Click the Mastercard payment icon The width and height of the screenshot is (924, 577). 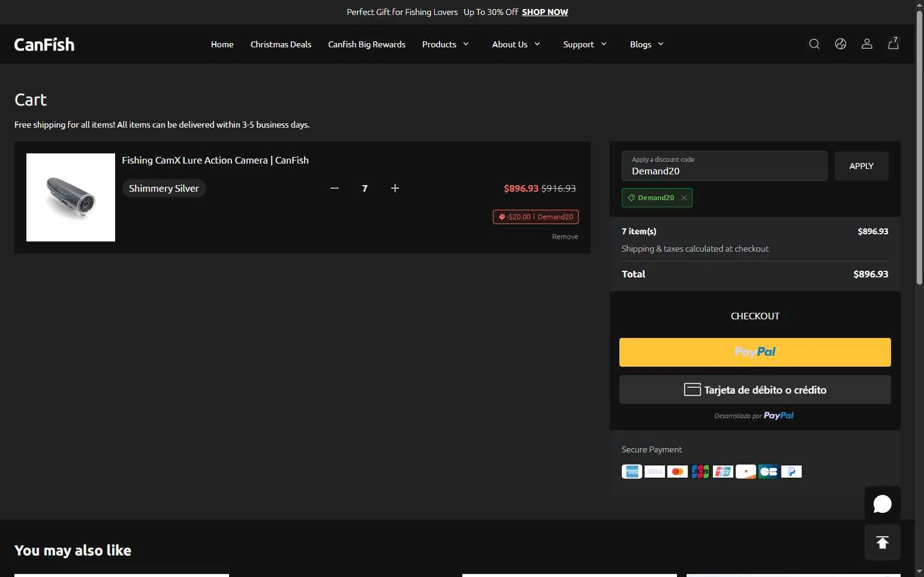pos(678,472)
